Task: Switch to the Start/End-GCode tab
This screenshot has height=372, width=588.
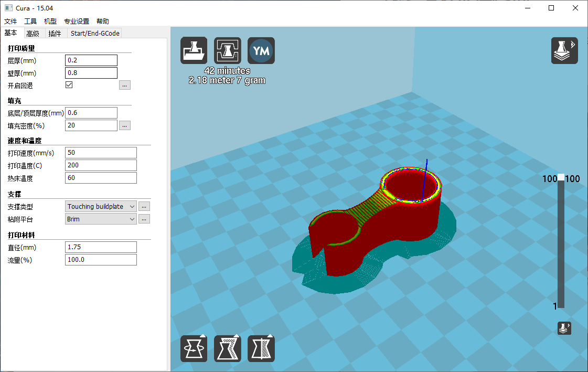Action: [95, 34]
